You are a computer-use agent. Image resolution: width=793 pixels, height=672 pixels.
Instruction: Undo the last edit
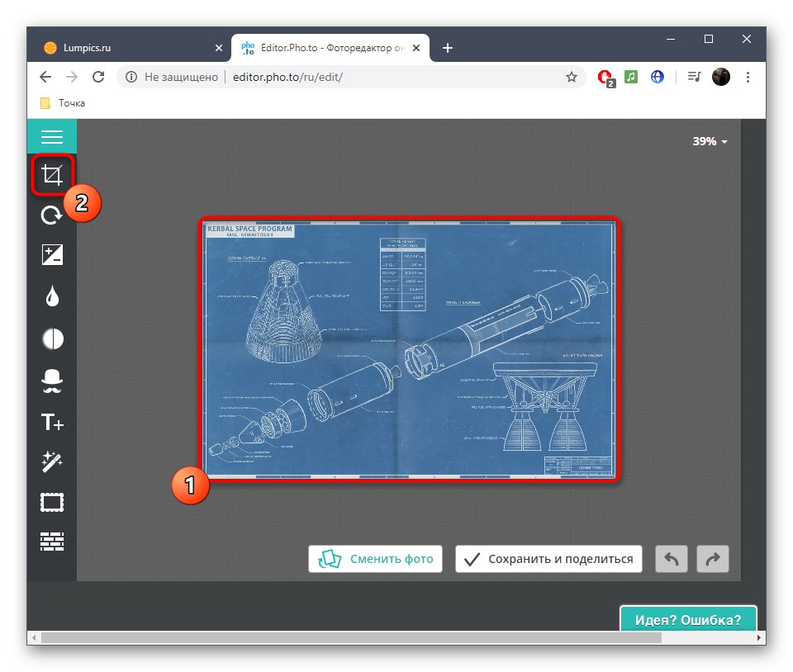[x=671, y=559]
